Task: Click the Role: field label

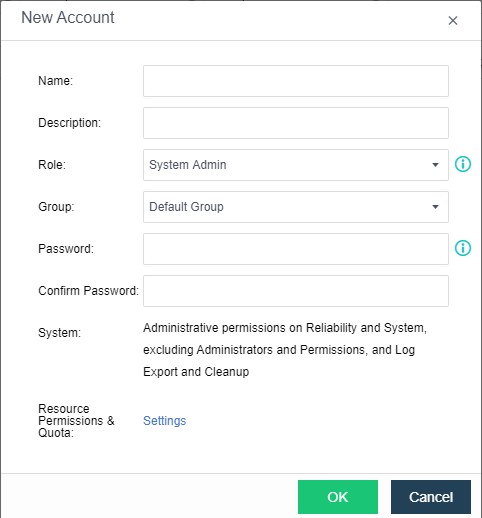Action: pyautogui.click(x=52, y=165)
